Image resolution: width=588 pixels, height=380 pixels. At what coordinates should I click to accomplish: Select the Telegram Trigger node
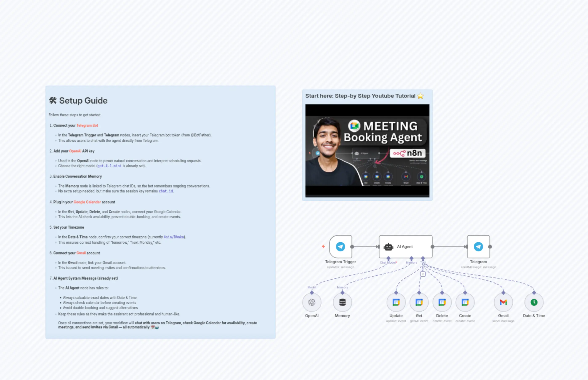(340, 247)
